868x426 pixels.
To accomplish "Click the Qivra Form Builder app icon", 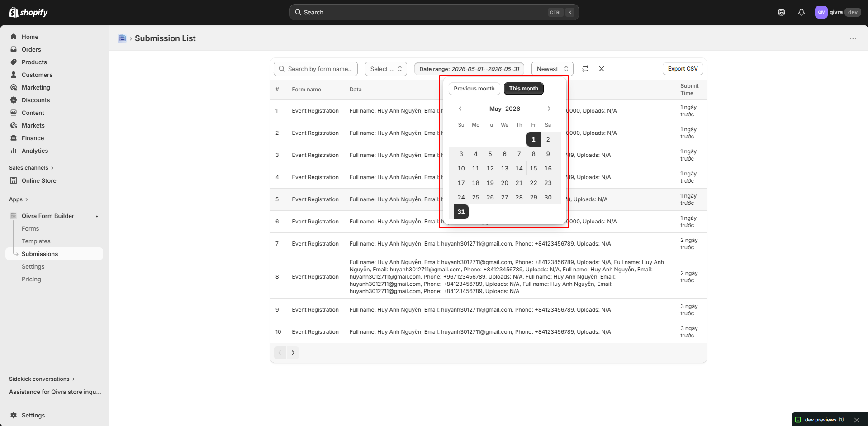I will (x=14, y=216).
